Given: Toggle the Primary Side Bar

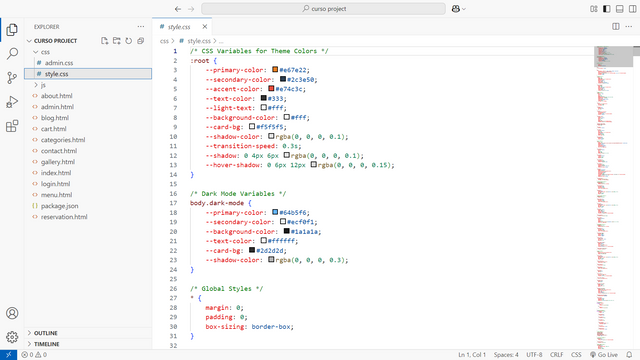Looking at the screenshot, I should 607,9.
